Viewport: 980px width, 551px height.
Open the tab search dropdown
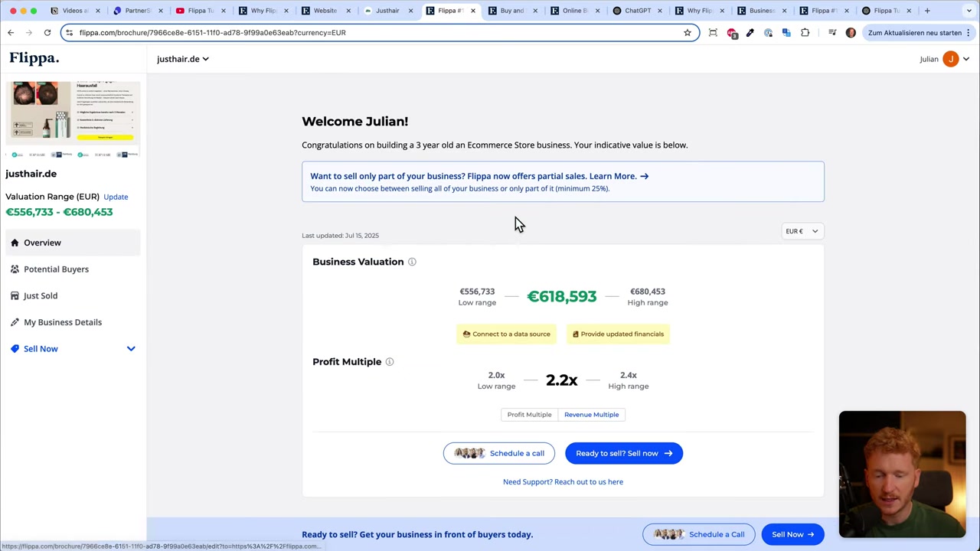pos(968,11)
